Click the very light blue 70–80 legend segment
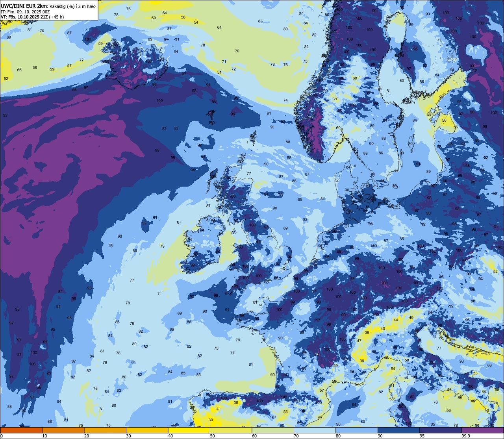Screen dimensions: 504x439 315,430
